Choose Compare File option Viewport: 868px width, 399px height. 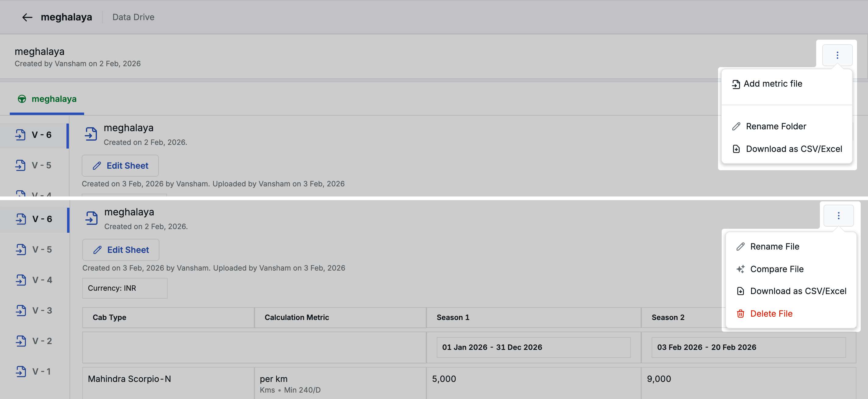click(776, 269)
